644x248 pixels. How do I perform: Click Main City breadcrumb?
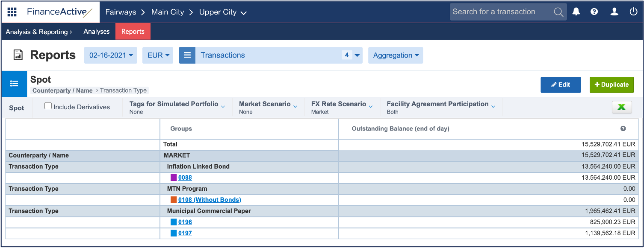168,12
